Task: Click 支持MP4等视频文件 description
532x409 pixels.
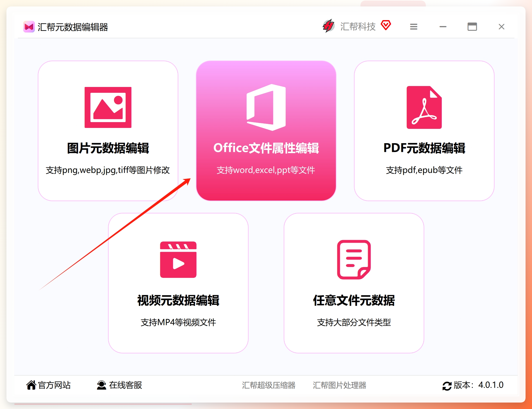Action: pos(178,322)
